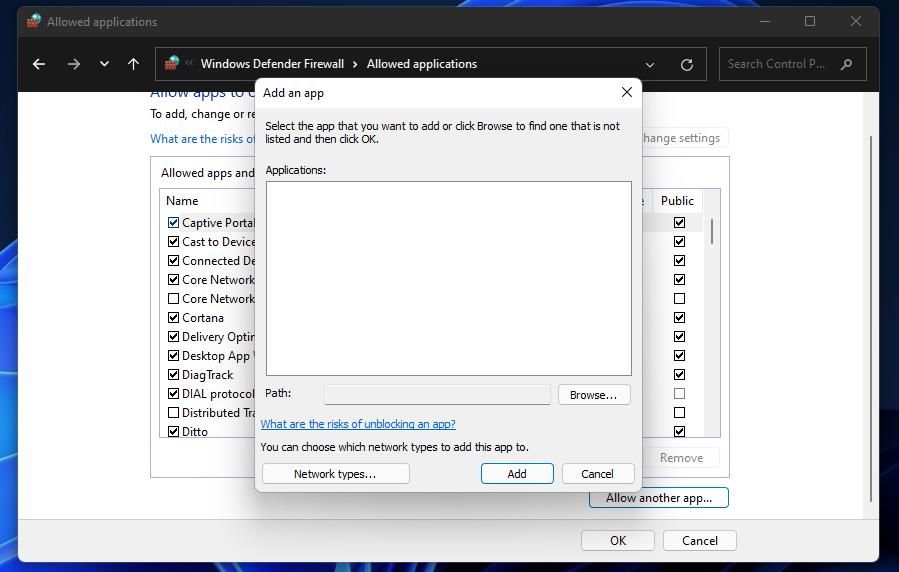Toggle the first checked Core Network checkbox
This screenshot has width=899, height=572.
pyautogui.click(x=173, y=279)
